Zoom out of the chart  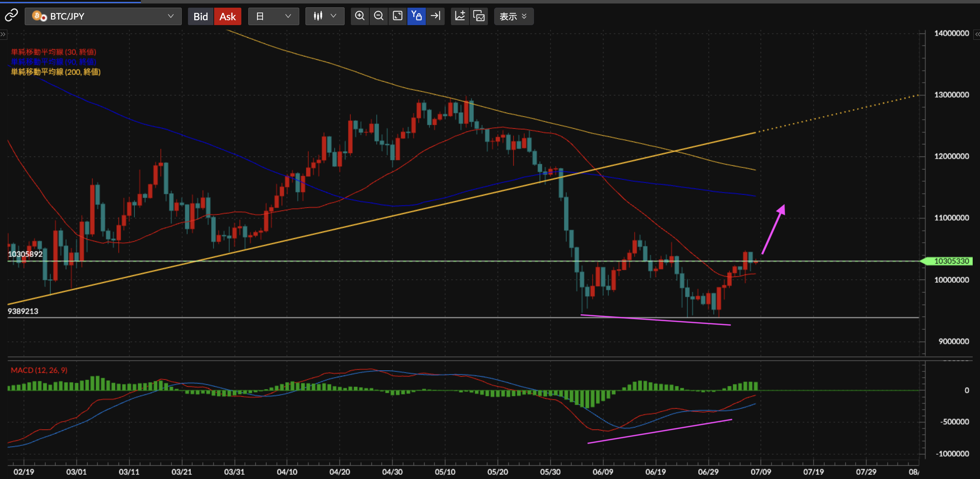pyautogui.click(x=378, y=16)
